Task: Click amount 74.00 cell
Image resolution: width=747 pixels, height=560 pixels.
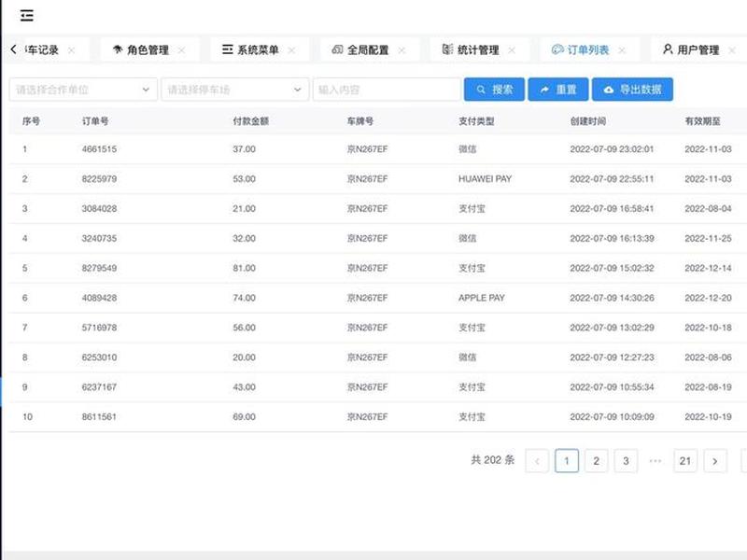Action: pyautogui.click(x=245, y=298)
